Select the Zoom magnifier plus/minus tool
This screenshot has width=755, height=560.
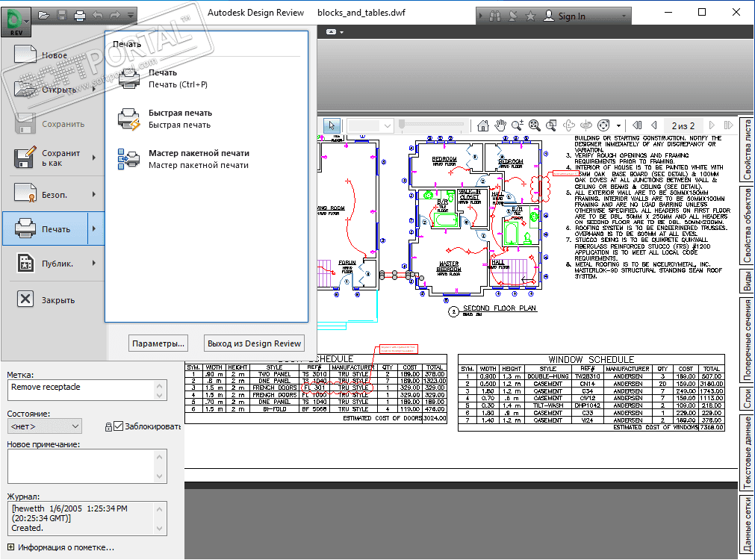tap(518, 125)
